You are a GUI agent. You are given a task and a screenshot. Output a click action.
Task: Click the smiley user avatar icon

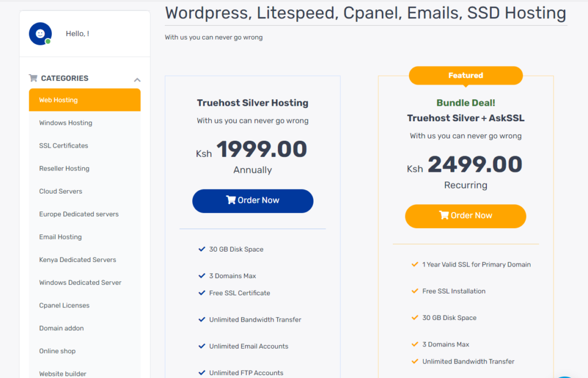(x=40, y=34)
